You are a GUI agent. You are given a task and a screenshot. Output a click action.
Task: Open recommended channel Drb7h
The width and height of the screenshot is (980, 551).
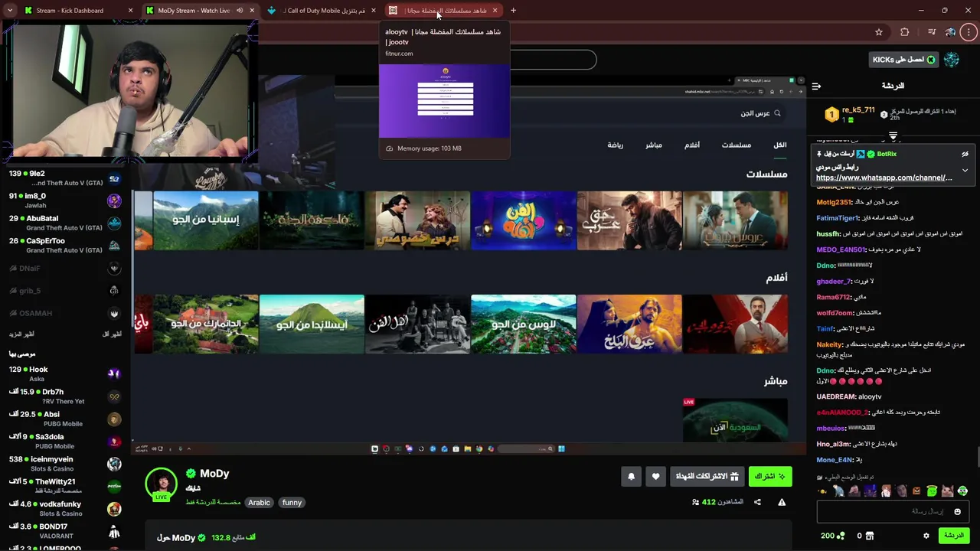[65, 396]
